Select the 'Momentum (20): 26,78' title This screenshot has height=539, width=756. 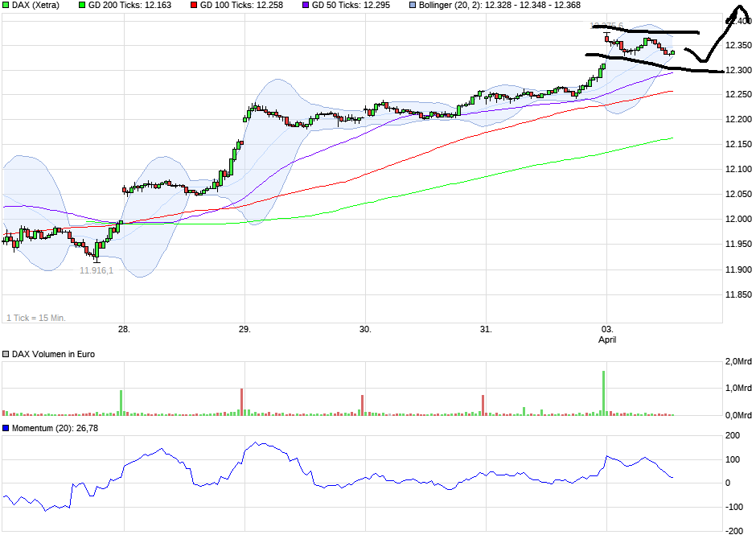point(55,428)
